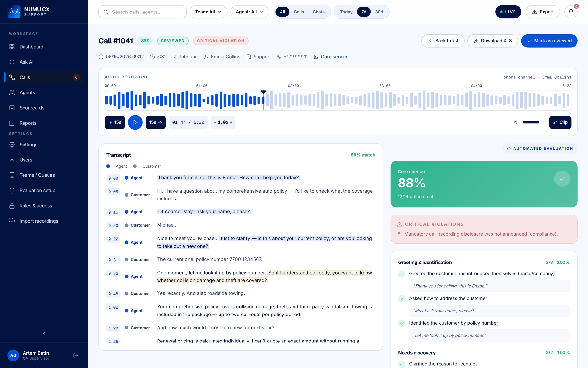
Task: Open Roles & access page
Action: [x=44, y=206]
